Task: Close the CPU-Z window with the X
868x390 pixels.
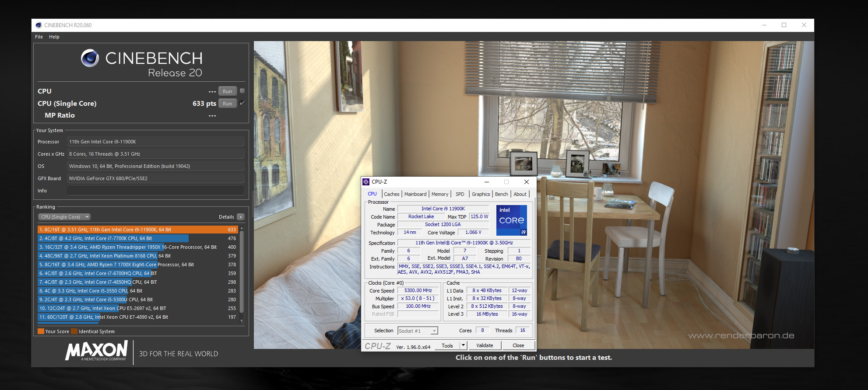Action: tap(527, 182)
